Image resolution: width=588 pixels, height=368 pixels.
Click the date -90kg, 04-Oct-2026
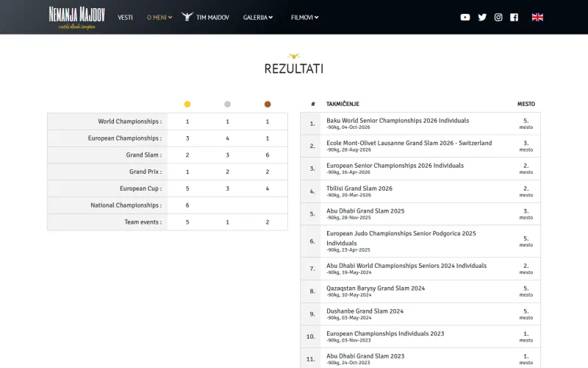click(348, 127)
